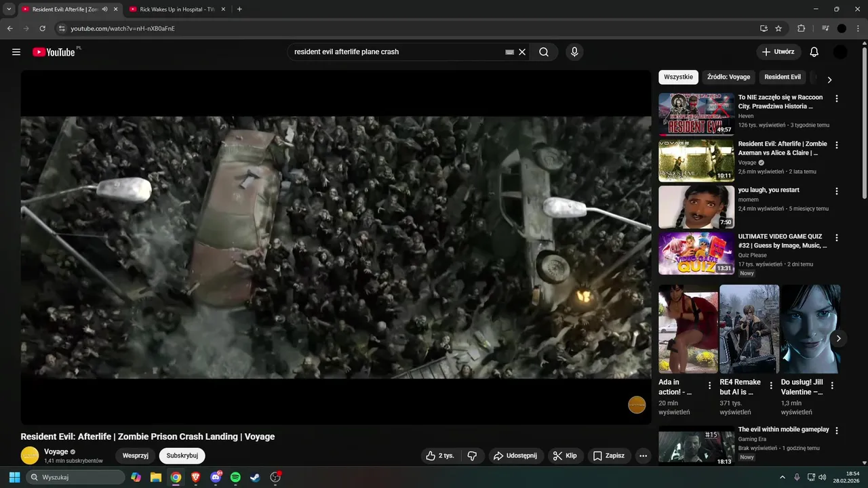868x488 pixels.
Task: Click the video player to pause
Action: [x=336, y=247]
